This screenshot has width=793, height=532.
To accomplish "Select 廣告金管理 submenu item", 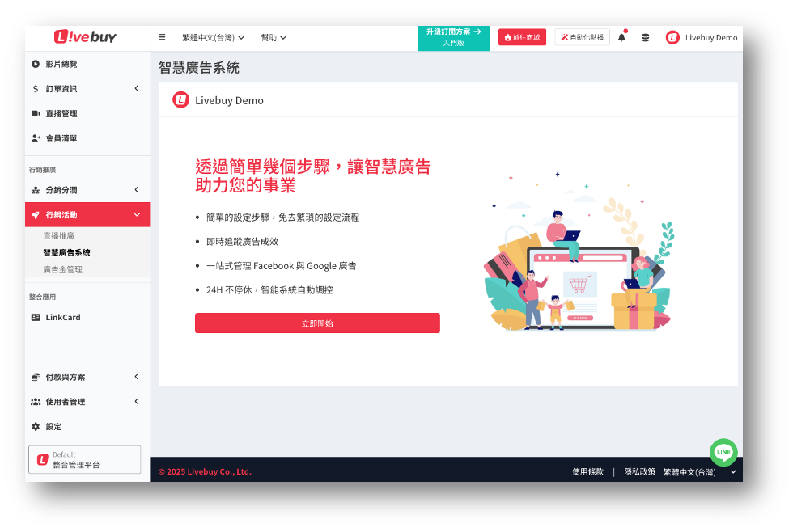I will pos(63,270).
